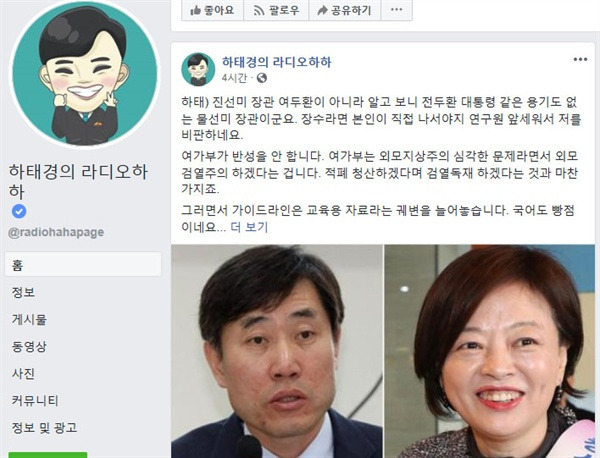Open the post options ellipsis menu

click(580, 59)
